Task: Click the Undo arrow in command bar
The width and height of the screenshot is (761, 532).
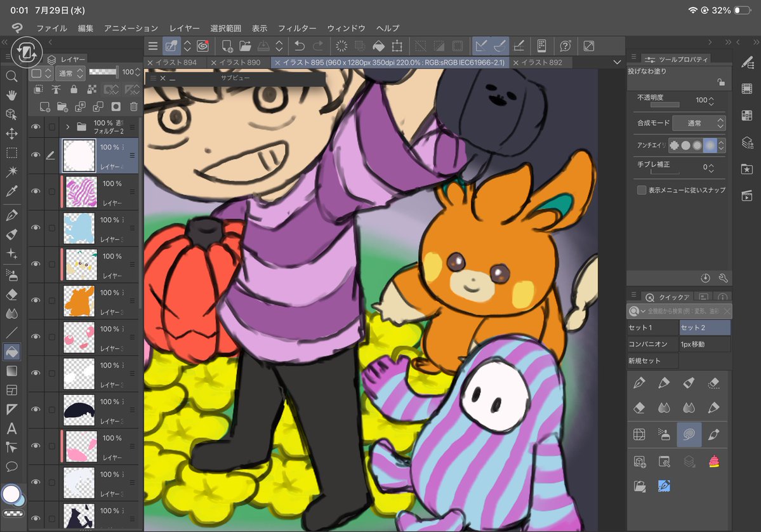Action: 300,46
